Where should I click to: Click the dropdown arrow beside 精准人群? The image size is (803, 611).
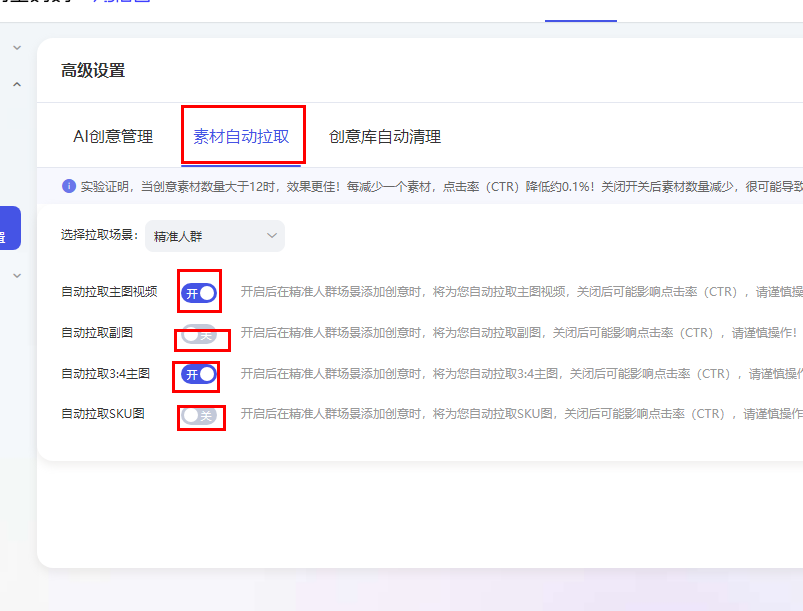tap(272, 236)
